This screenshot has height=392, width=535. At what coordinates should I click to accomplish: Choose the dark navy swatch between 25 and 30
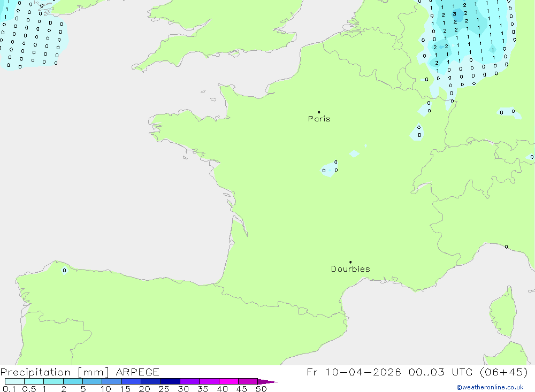(170, 382)
